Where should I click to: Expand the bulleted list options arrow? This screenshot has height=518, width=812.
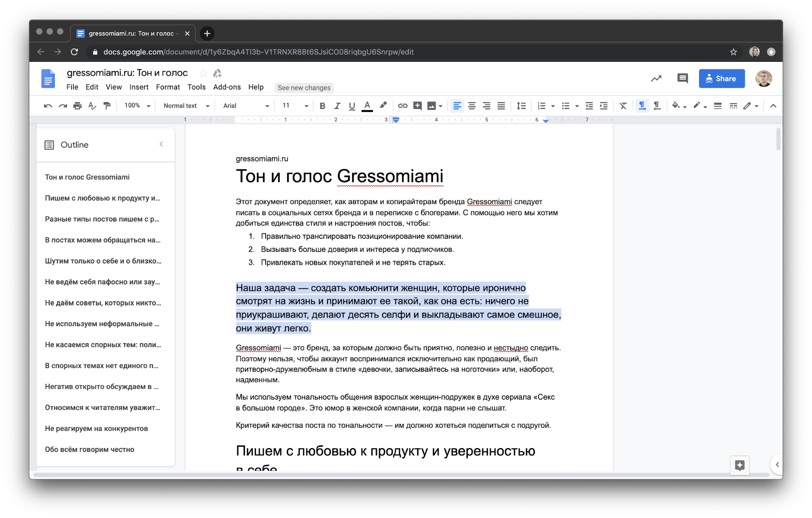click(577, 106)
